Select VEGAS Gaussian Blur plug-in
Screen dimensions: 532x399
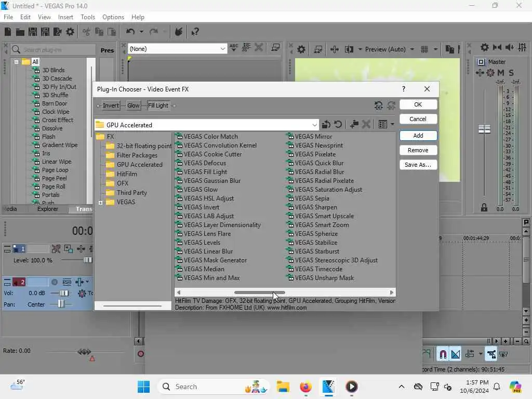[212, 181]
